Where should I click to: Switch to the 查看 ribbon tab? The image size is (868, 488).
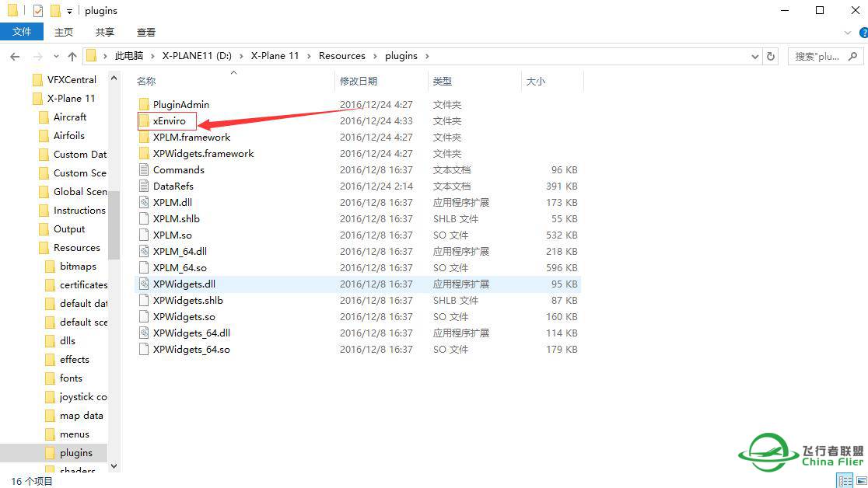click(146, 32)
